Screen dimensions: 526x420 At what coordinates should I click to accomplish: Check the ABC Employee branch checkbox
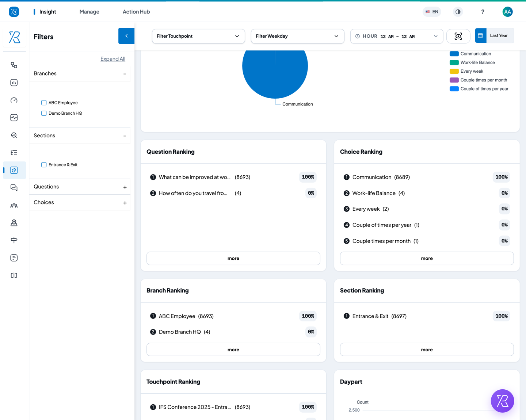pos(44,103)
